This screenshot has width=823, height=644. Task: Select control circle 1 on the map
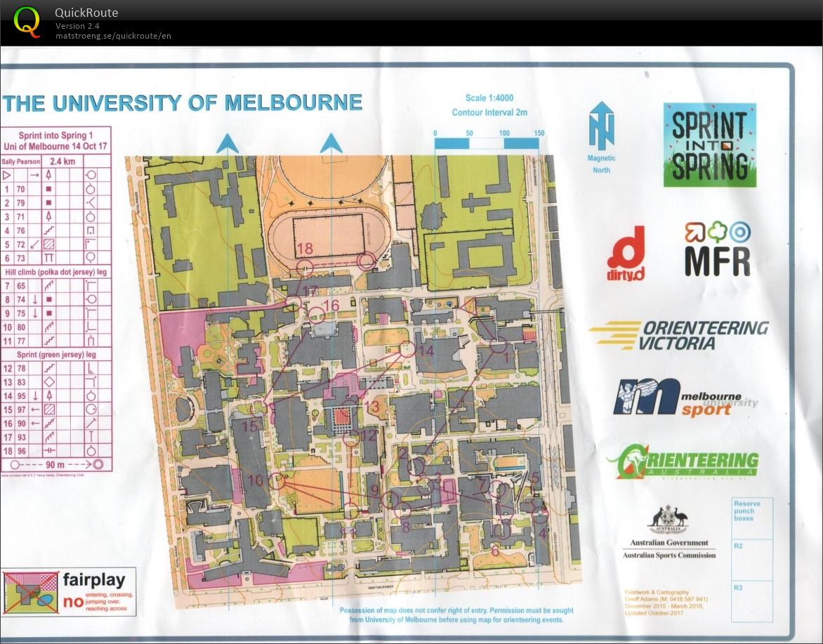499,346
